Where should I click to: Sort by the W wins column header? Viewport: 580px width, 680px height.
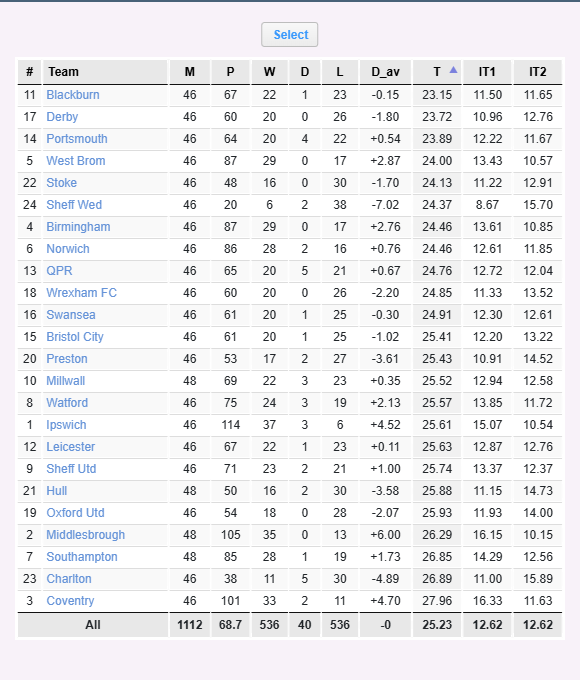(x=269, y=72)
